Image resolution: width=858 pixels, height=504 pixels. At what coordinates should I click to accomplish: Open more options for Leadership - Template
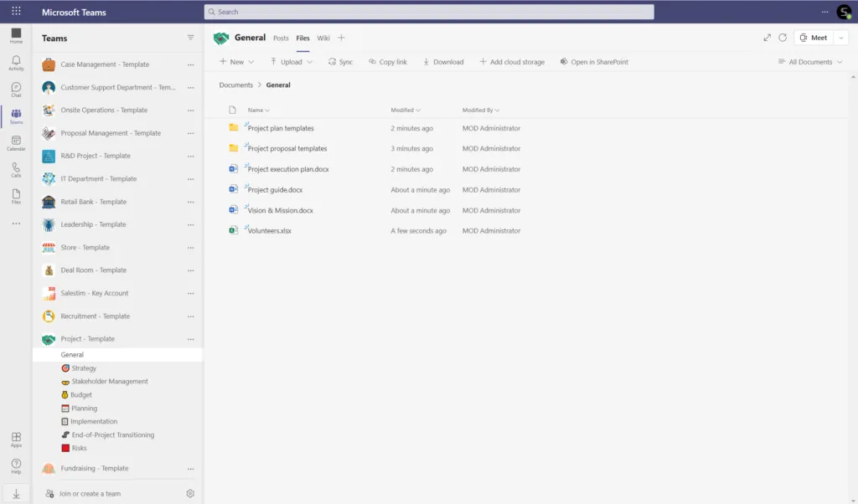click(190, 224)
